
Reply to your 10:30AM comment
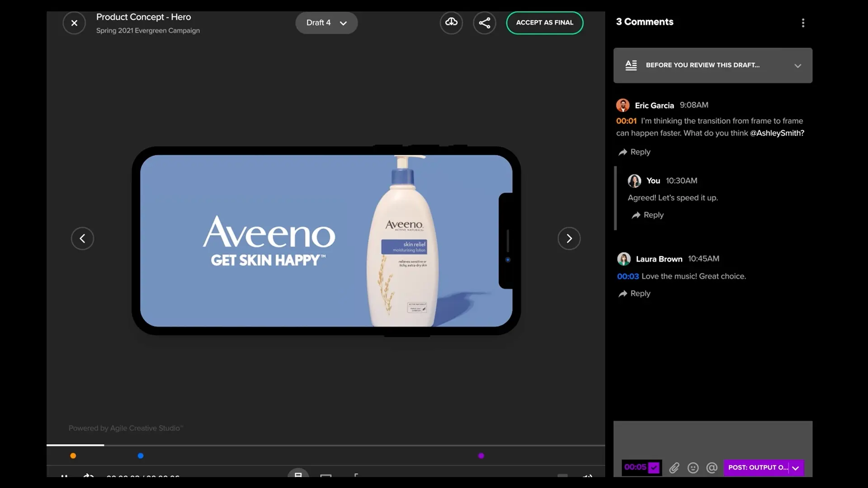tap(648, 215)
